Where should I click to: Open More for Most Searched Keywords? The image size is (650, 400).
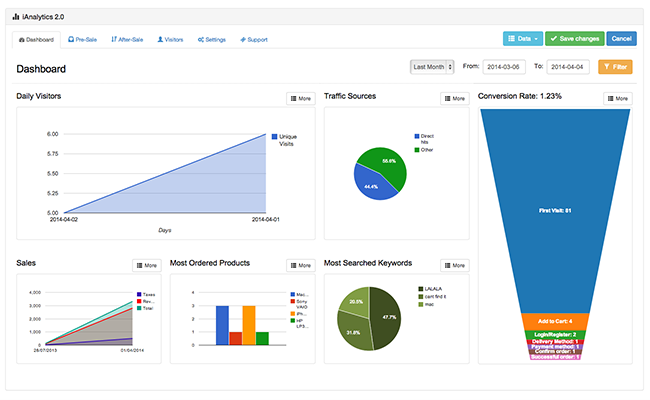455,265
